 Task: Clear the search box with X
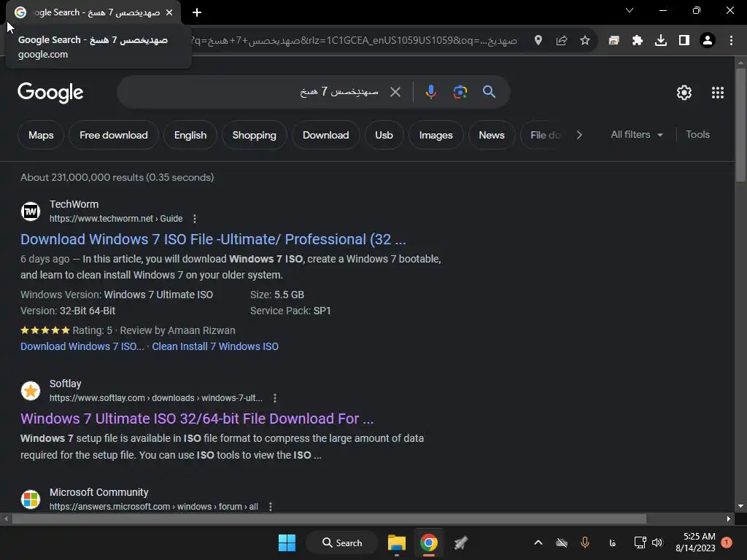(x=395, y=92)
